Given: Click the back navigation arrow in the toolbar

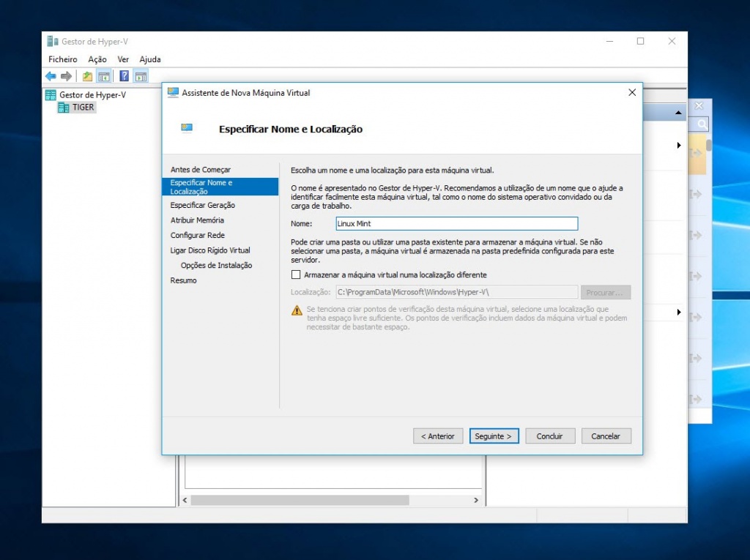Looking at the screenshot, I should coord(51,76).
